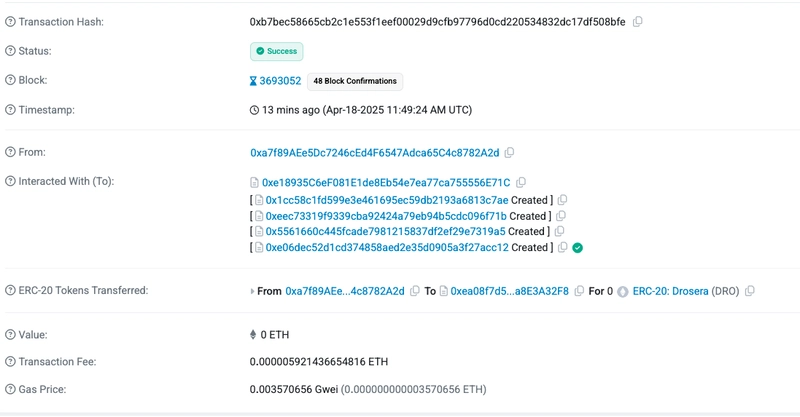Copy created contract 0x1cc58c1f address
This screenshot has height=417, width=800.
point(562,200)
